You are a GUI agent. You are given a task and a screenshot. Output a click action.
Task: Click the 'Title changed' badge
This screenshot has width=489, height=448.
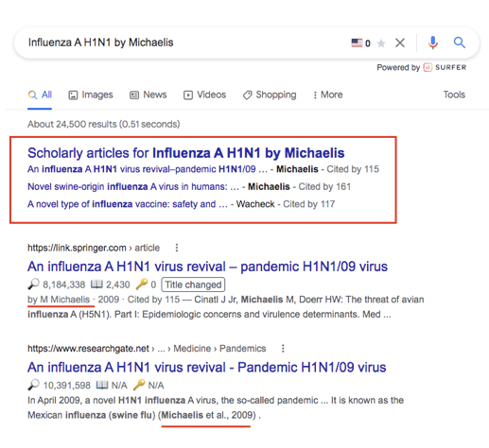193,284
